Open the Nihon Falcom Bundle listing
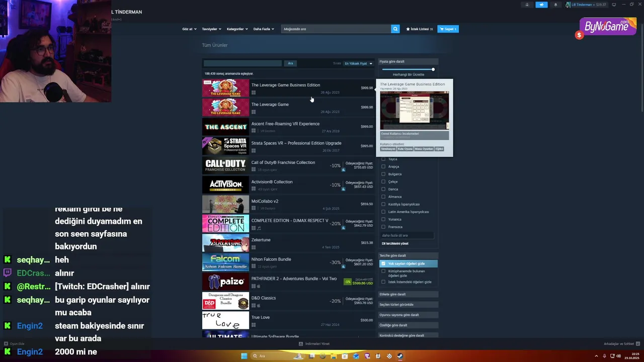The height and width of the screenshot is (362, 644). (288, 262)
